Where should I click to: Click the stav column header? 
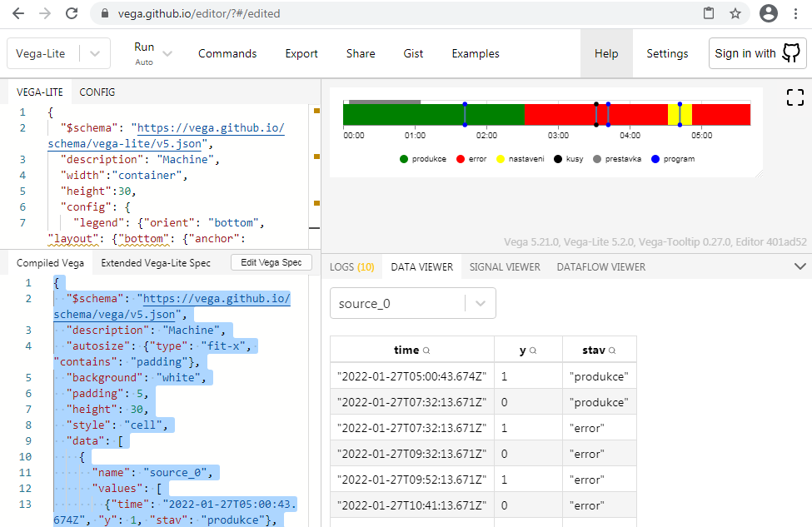(599, 350)
